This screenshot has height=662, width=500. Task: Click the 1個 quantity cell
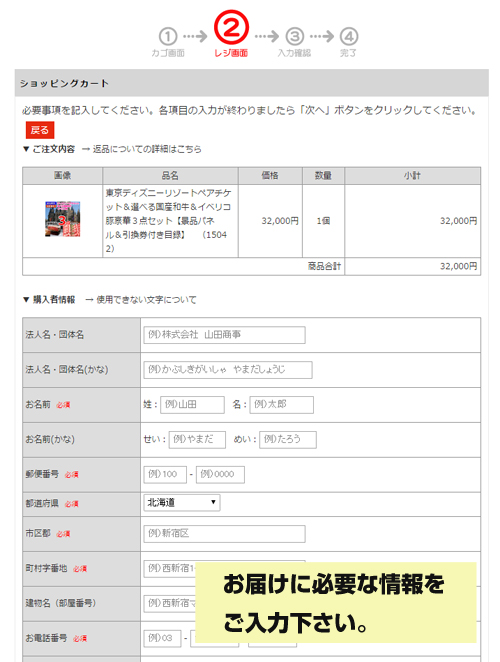coord(323,221)
